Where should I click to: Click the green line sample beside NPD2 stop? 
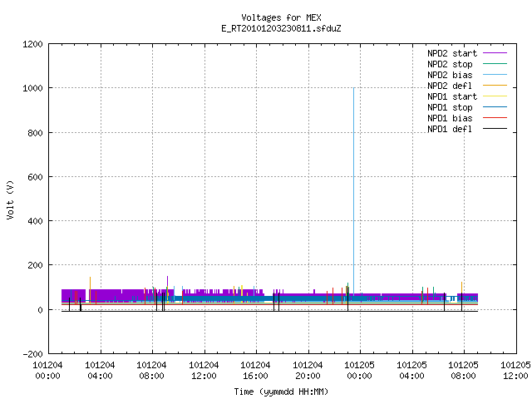(495, 64)
